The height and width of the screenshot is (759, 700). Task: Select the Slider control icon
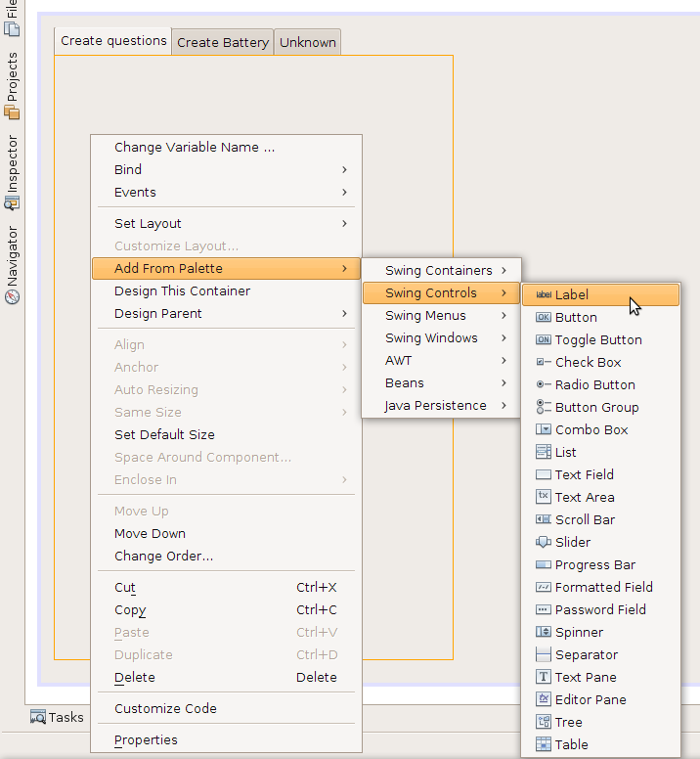(x=544, y=542)
